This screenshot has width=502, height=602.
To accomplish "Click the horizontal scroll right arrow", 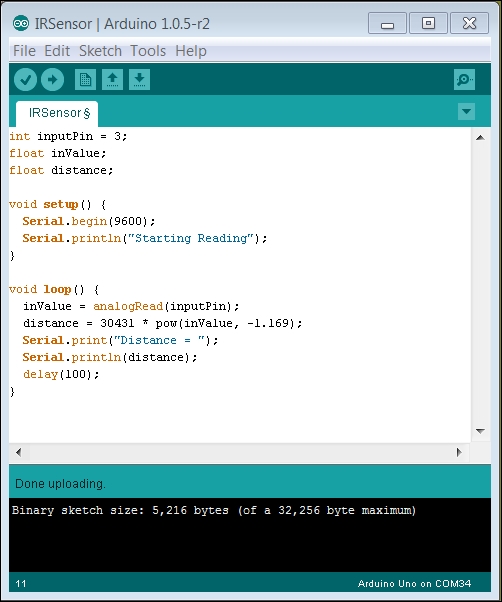I will click(459, 453).
